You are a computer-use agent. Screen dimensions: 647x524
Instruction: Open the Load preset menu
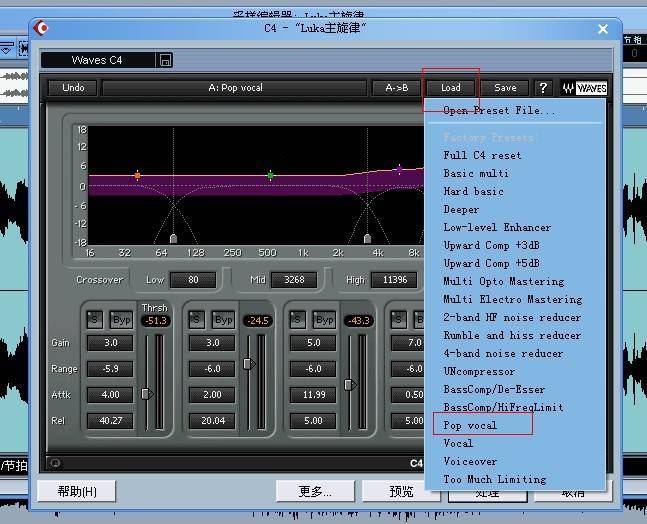pyautogui.click(x=451, y=88)
